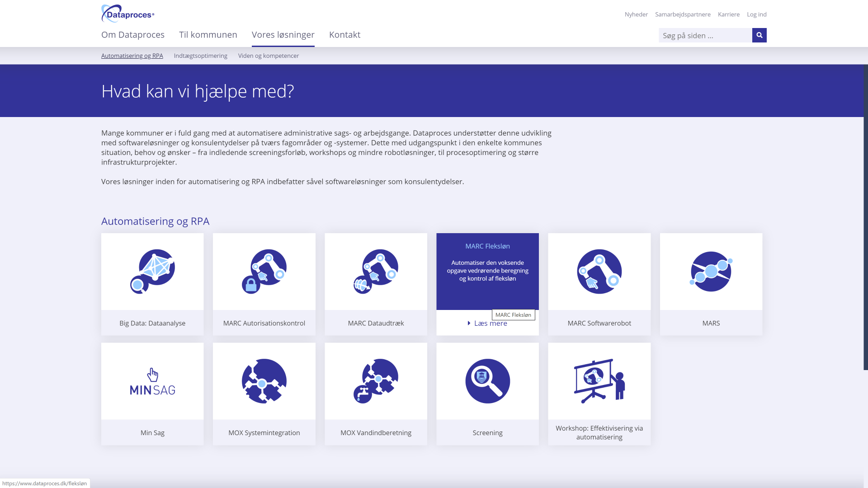Open the Karriere link
This screenshot has height=488, width=868.
point(729,14)
